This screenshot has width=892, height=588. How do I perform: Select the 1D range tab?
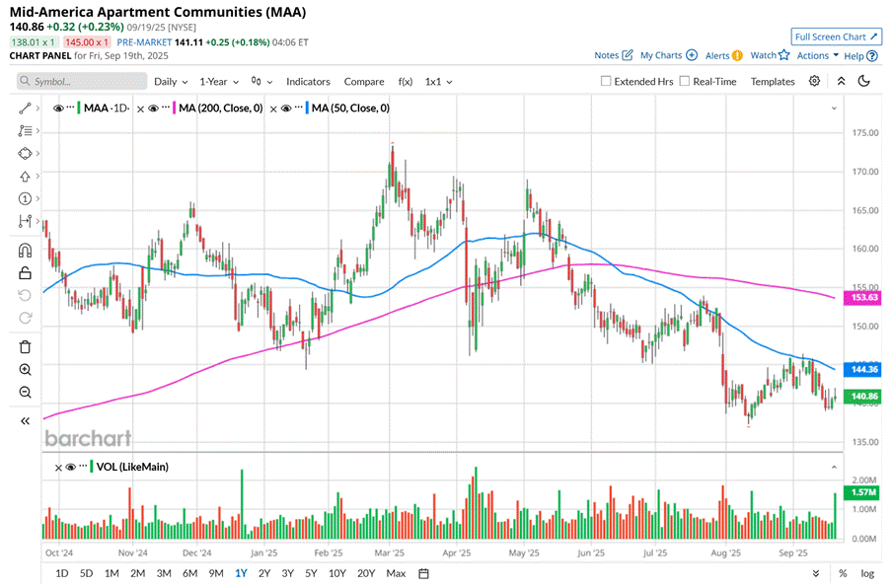[x=61, y=573]
